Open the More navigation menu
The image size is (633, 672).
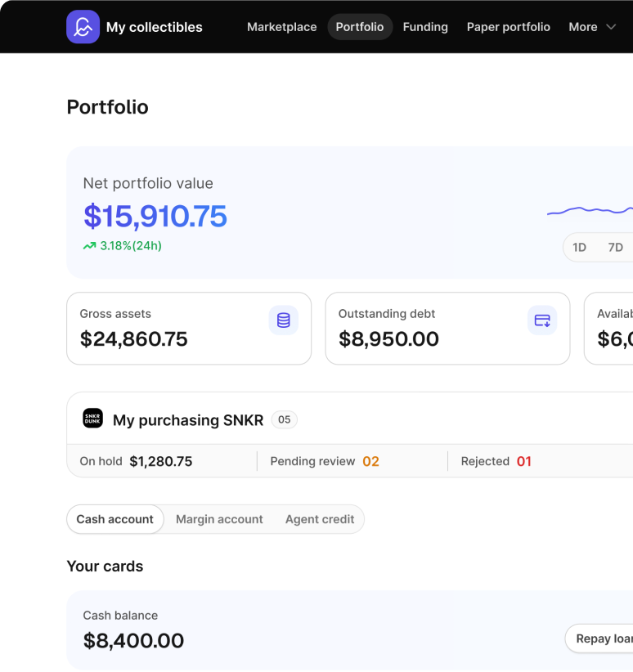tap(592, 27)
